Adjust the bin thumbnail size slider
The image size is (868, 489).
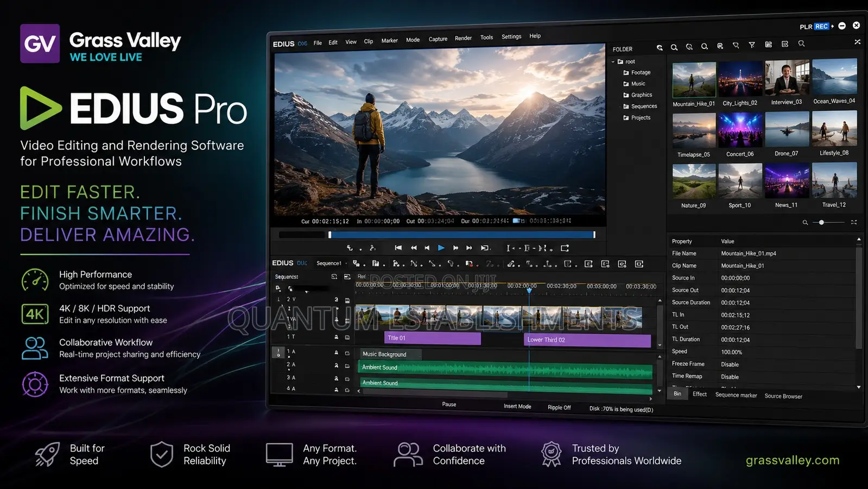[x=828, y=222]
